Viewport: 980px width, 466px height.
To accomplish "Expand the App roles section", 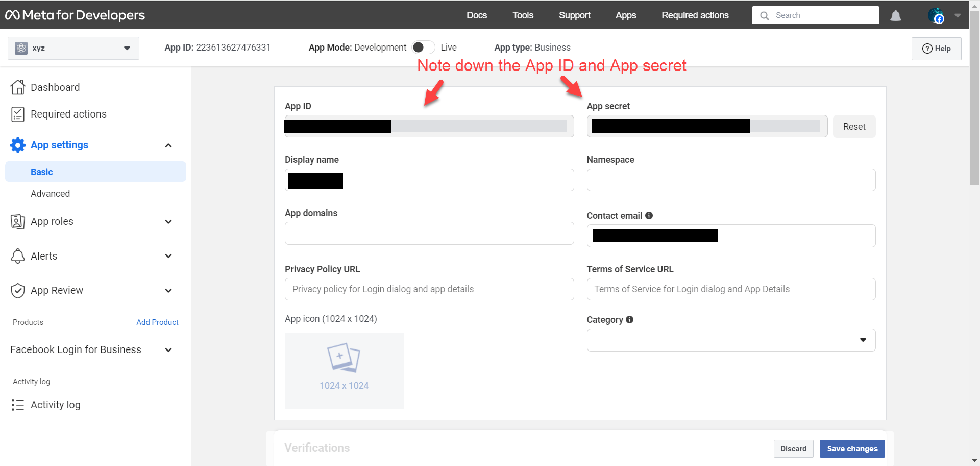I will tap(168, 222).
